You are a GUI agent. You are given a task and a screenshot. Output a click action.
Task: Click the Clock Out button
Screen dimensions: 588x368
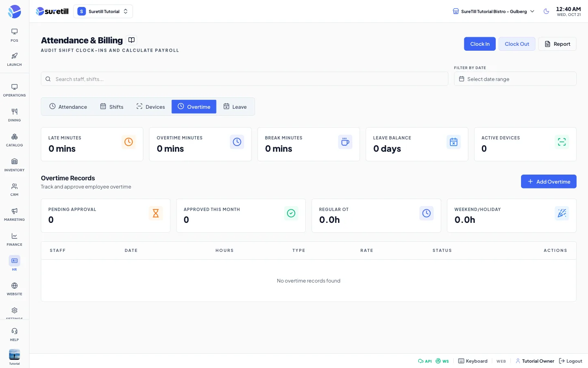(x=517, y=44)
